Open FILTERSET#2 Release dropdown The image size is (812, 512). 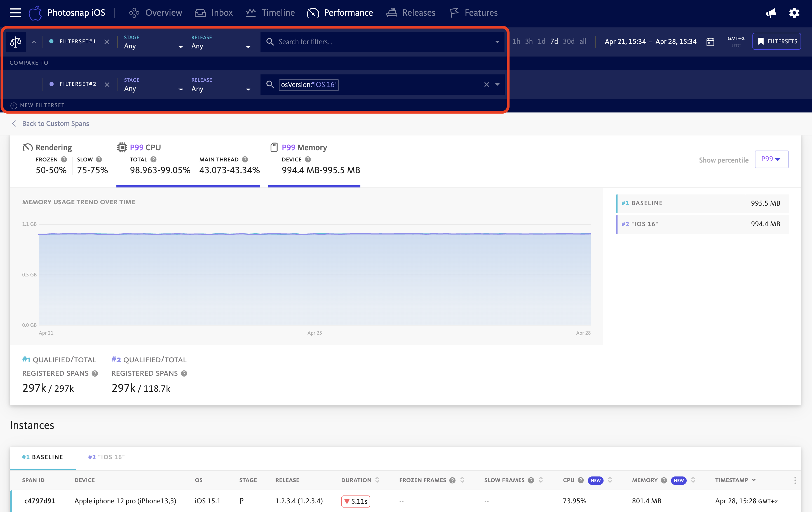[x=221, y=85]
